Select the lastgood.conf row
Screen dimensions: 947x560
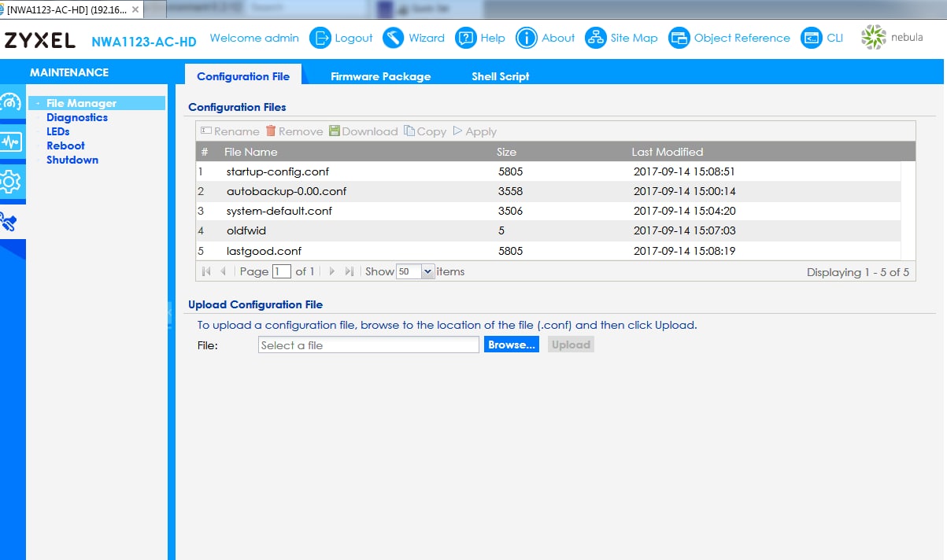pyautogui.click(x=548, y=251)
